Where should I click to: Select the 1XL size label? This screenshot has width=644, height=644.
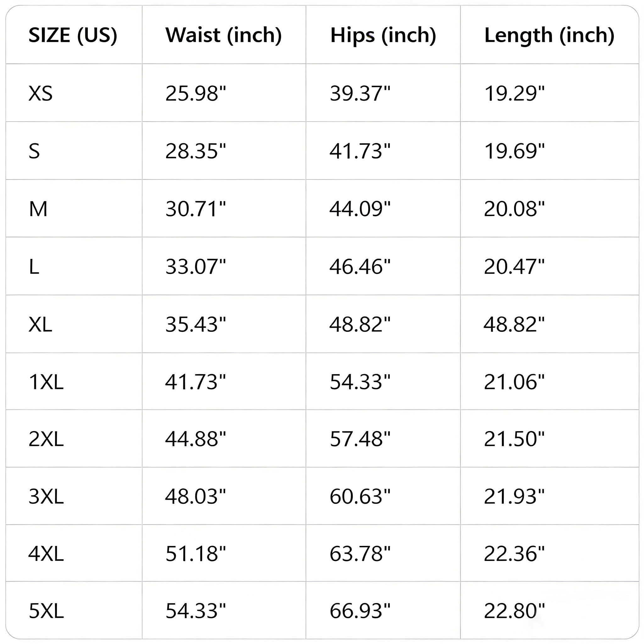coord(46,382)
